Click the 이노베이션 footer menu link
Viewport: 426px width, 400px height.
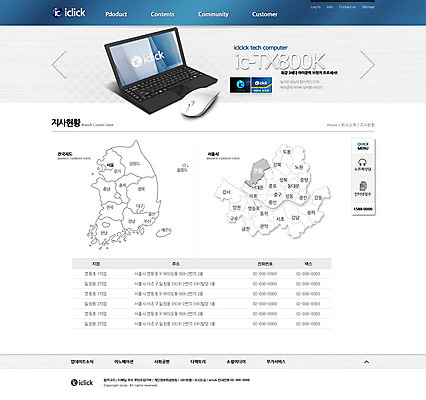click(x=124, y=362)
